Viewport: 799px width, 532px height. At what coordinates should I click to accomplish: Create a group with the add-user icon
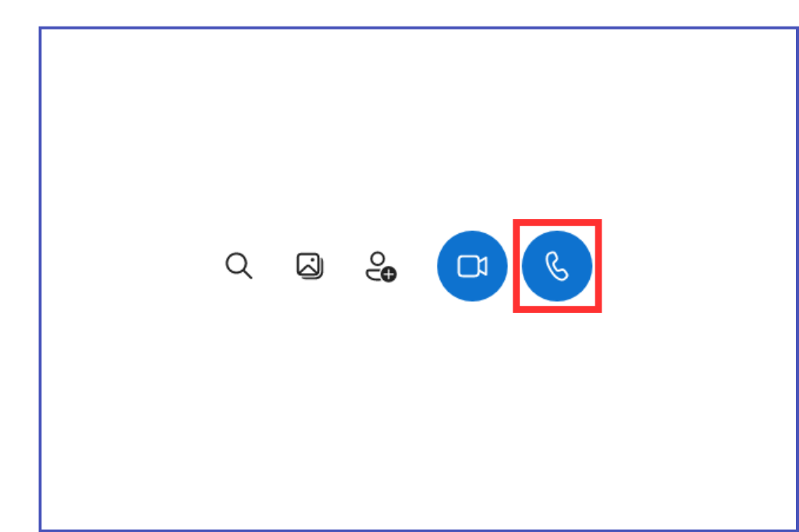(x=381, y=266)
